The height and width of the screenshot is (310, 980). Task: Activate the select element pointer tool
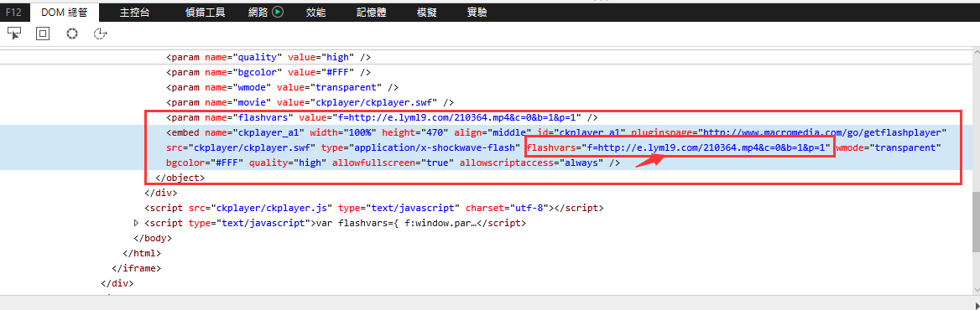tap(13, 33)
